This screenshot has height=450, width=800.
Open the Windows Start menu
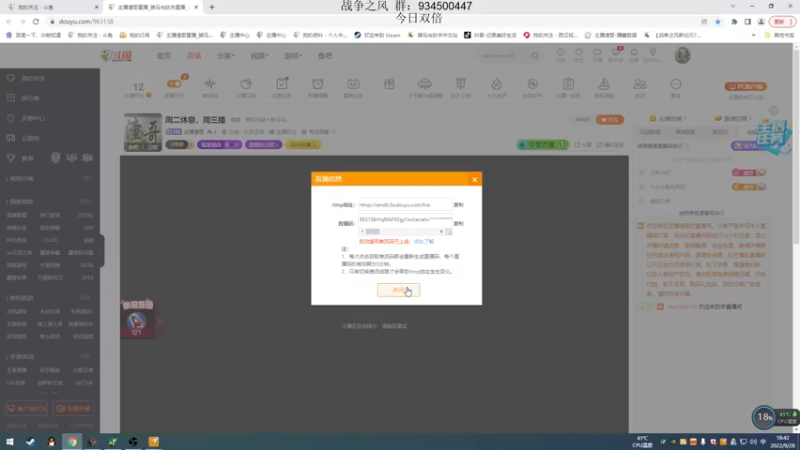[x=10, y=442]
